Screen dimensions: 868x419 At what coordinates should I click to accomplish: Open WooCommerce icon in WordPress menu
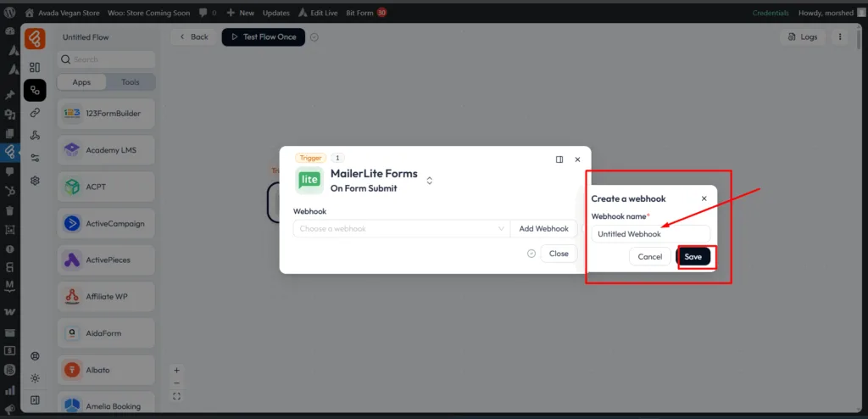(x=9, y=312)
